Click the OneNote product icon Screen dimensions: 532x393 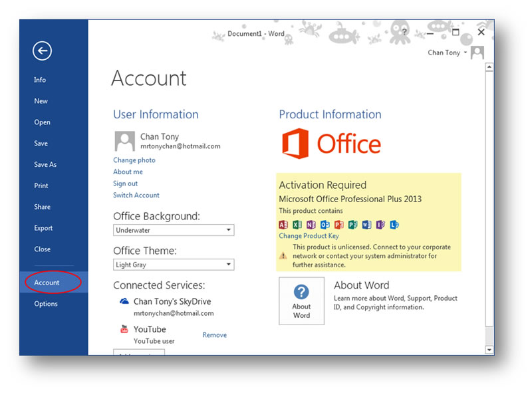tap(311, 225)
